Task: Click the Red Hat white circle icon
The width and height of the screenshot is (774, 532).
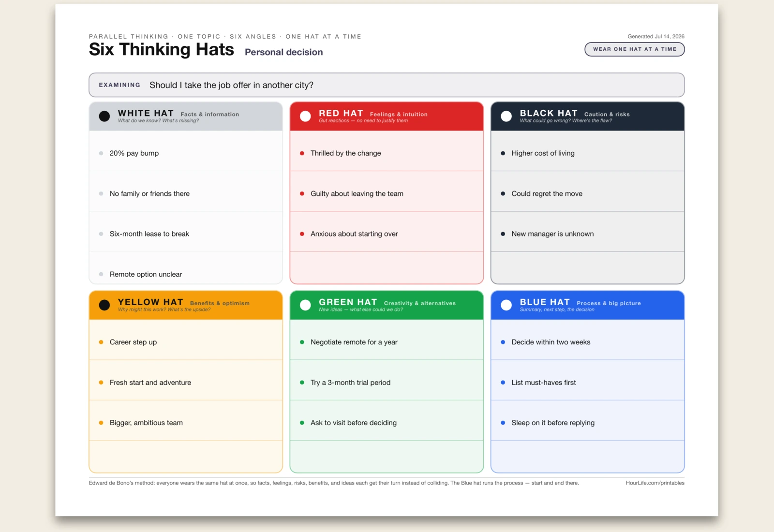Action: point(305,116)
